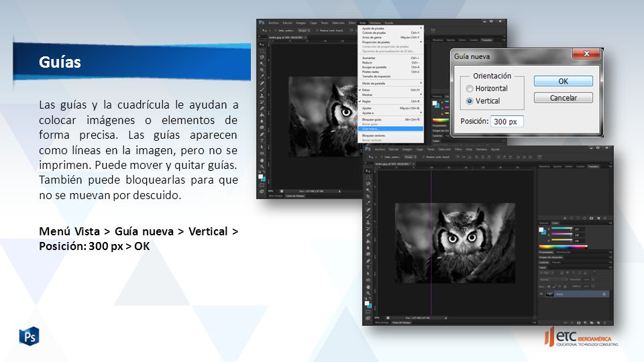
Task: Select Brush tool in back Photoshop window
Action: (x=262, y=89)
